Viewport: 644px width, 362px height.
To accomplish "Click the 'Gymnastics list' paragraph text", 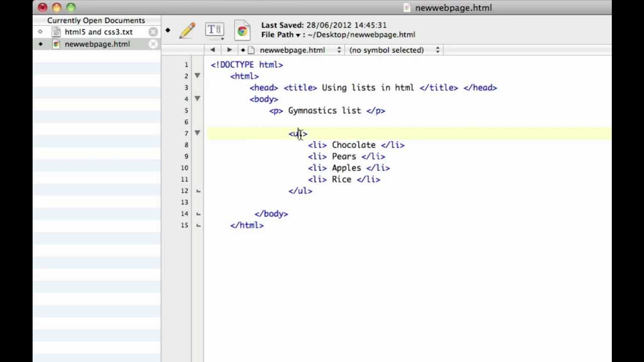I will coord(325,111).
